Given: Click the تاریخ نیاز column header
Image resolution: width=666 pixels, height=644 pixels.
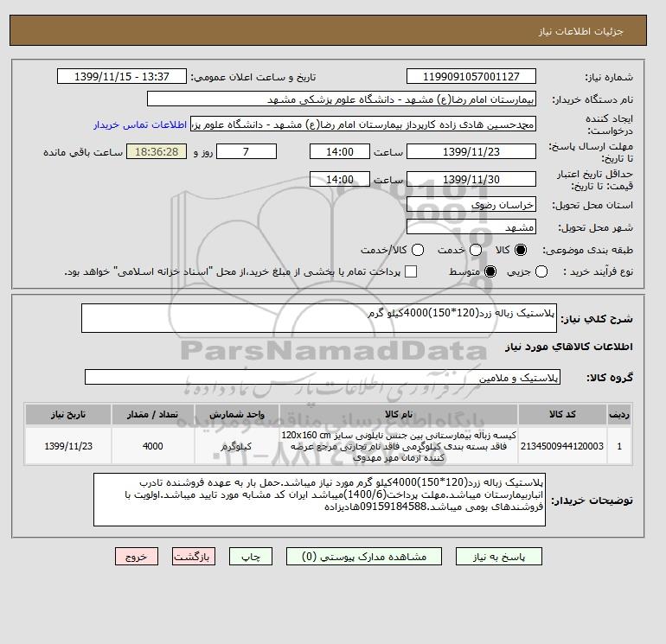Looking at the screenshot, I should click(68, 414).
